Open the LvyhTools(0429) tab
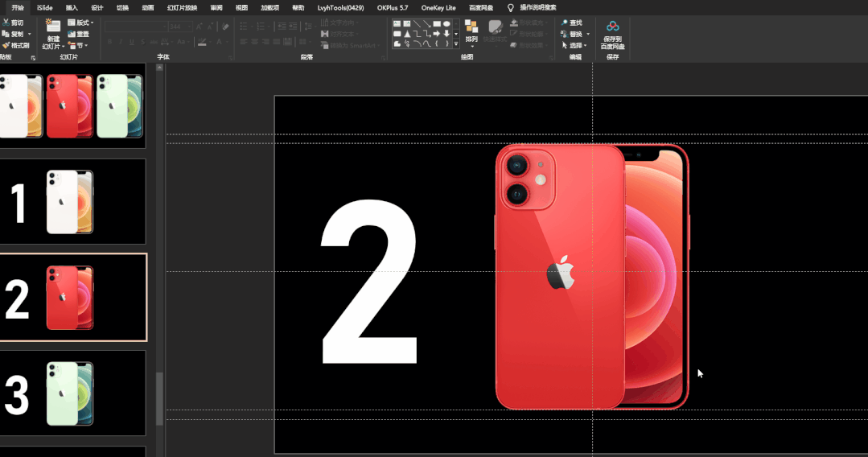The image size is (868, 457). tap(340, 8)
